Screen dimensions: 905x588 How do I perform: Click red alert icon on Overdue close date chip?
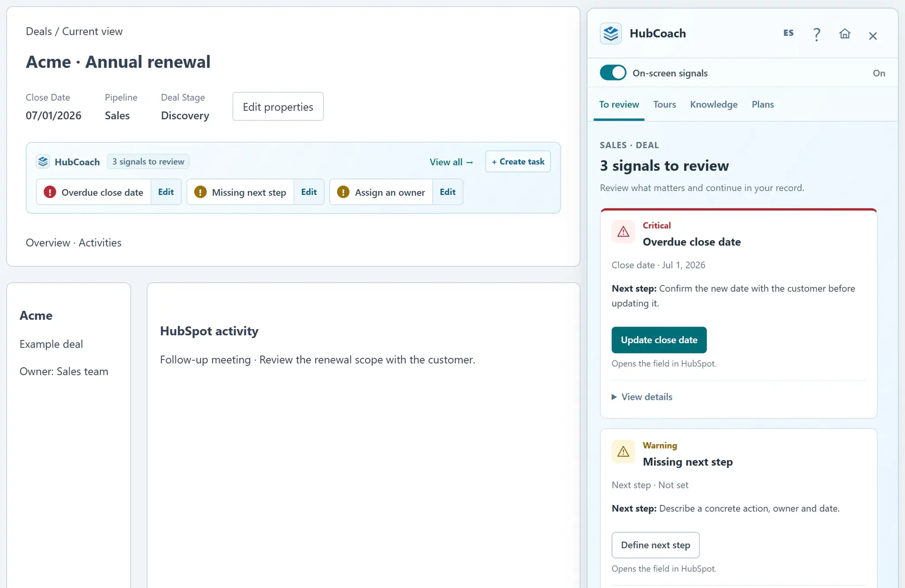(50, 192)
